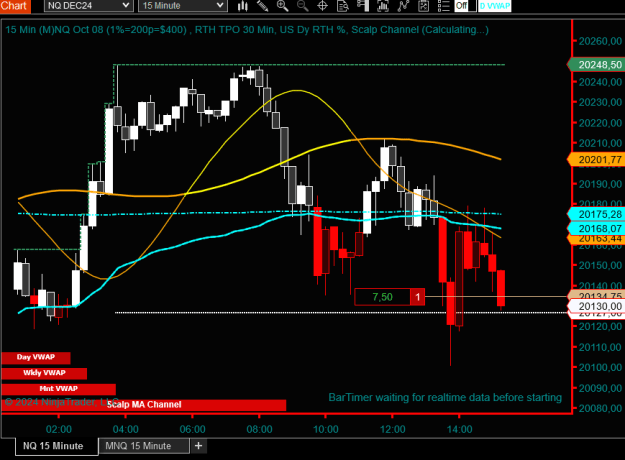
Task: Select the 20130,00 current price marker
Action: tap(596, 306)
